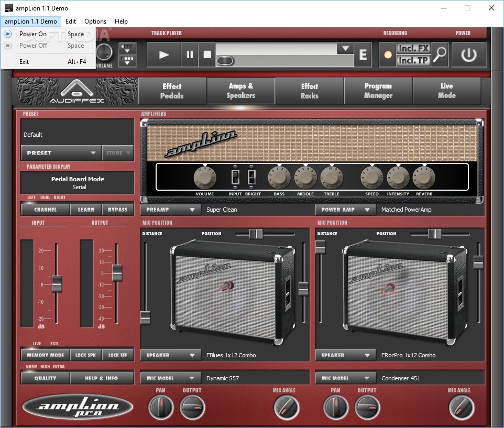504x428 pixels.
Task: Open the PRESET dropdown
Action: [x=61, y=153]
